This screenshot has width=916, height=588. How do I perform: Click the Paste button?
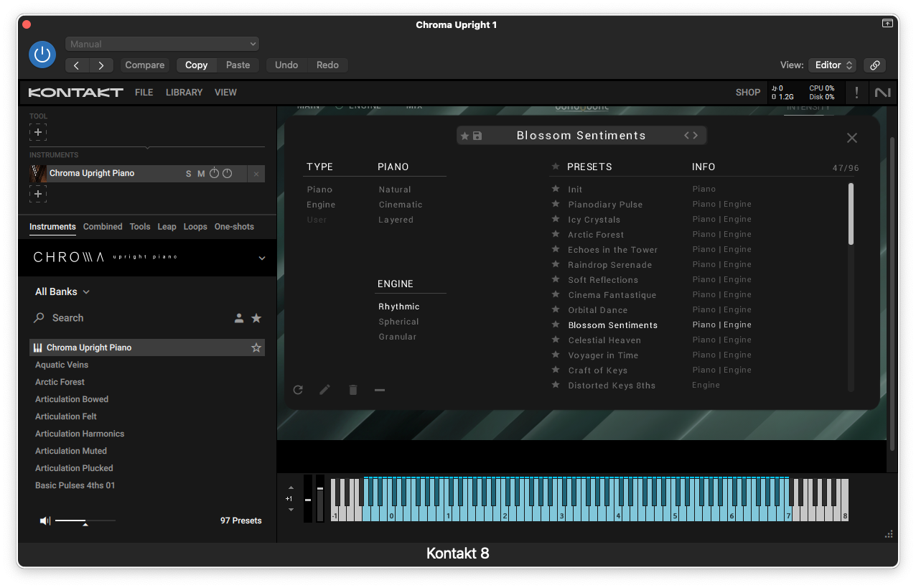238,65
